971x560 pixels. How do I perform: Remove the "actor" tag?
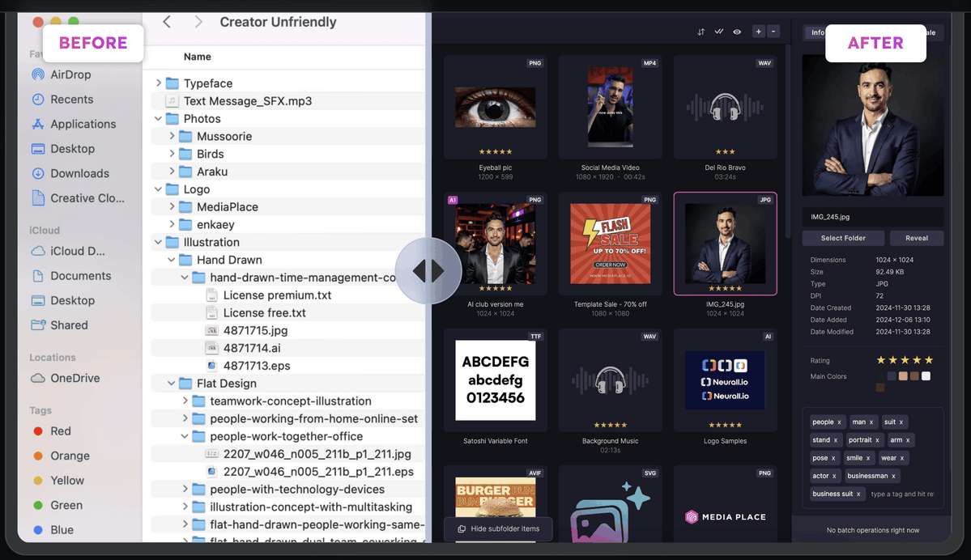coord(834,477)
